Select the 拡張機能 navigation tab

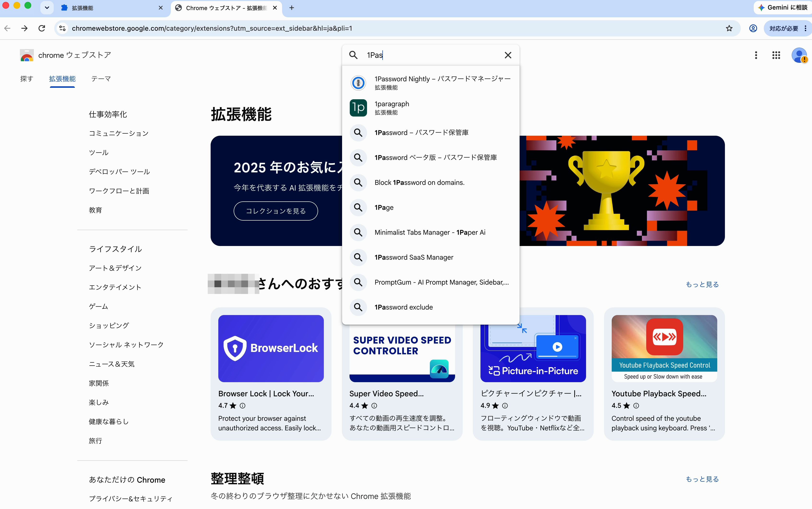[62, 79]
